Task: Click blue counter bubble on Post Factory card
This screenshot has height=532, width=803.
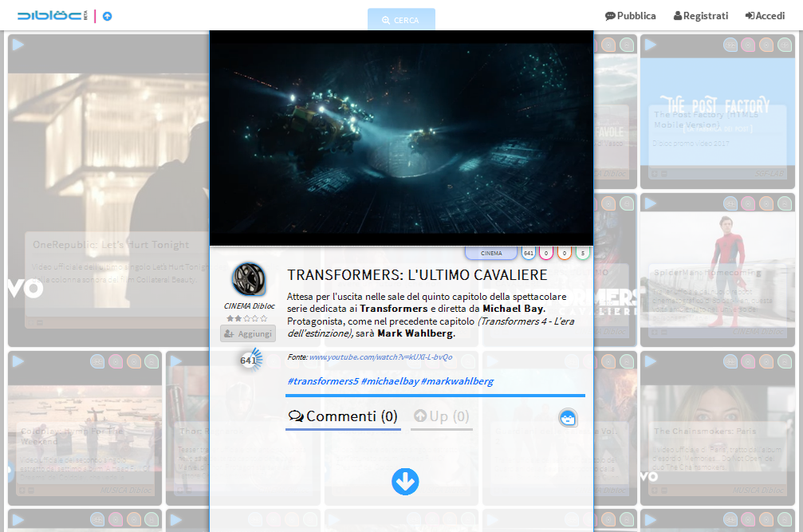Action: click(x=730, y=45)
